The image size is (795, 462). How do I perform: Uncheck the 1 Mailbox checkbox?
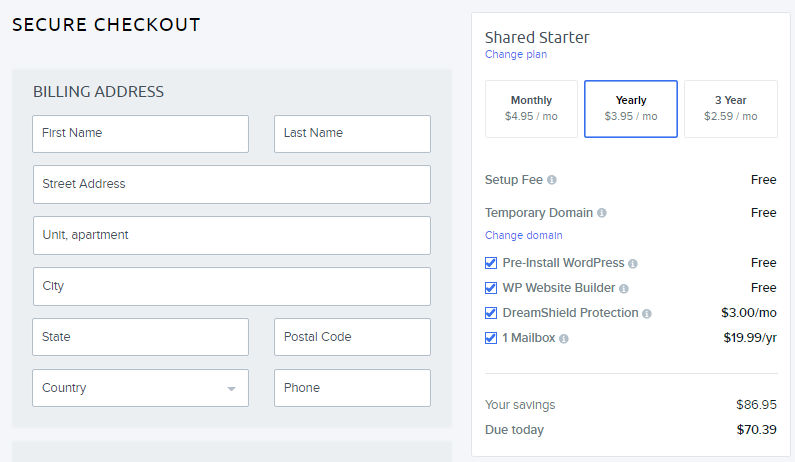[x=491, y=338]
